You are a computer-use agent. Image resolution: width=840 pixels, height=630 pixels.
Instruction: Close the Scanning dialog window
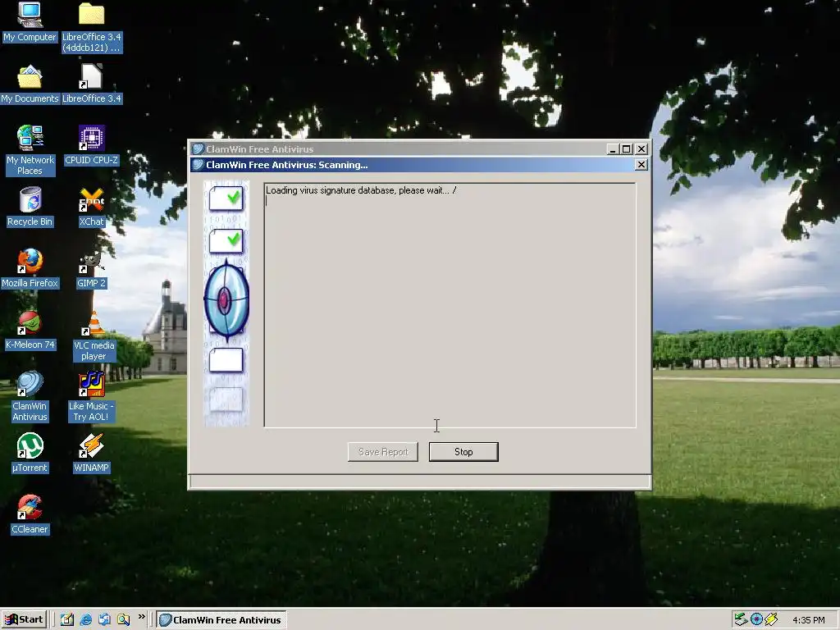click(x=641, y=164)
